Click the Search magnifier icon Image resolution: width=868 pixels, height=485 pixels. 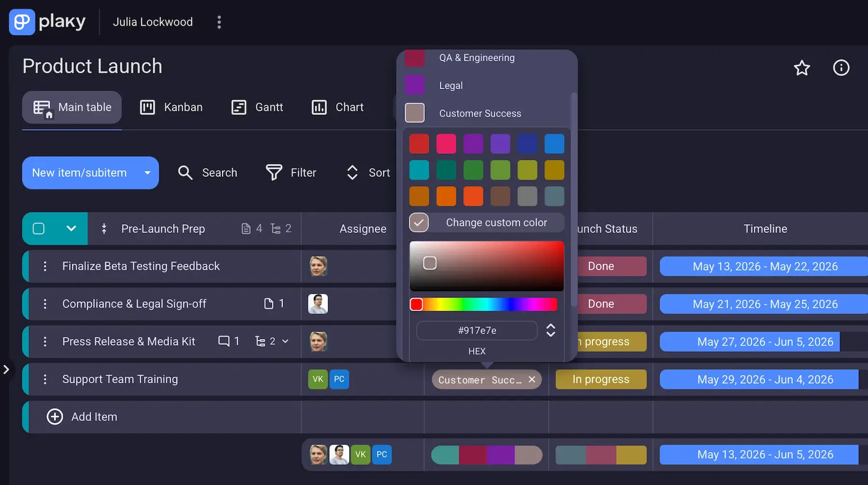[x=185, y=173]
